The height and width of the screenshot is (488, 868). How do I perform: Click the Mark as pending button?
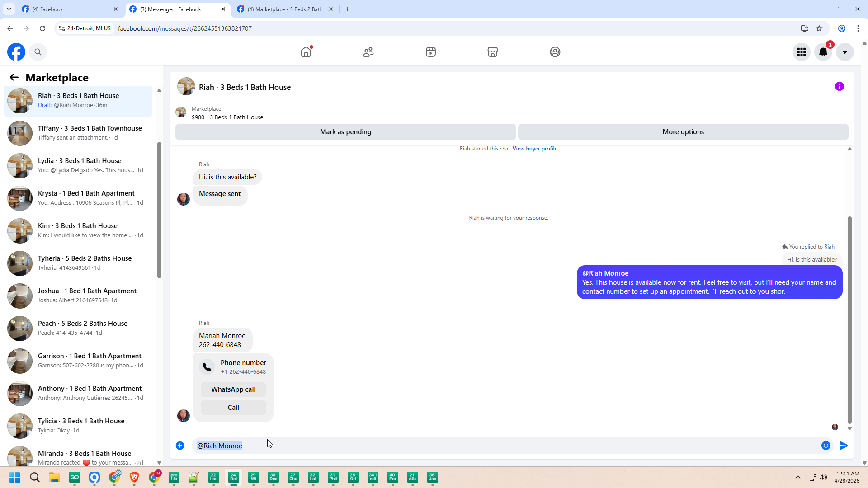tap(346, 132)
